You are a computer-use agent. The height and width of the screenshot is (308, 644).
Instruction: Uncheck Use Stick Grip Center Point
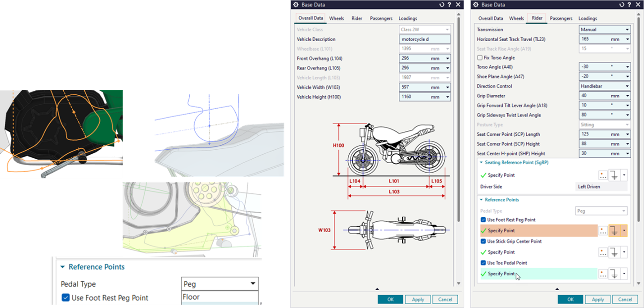click(483, 242)
